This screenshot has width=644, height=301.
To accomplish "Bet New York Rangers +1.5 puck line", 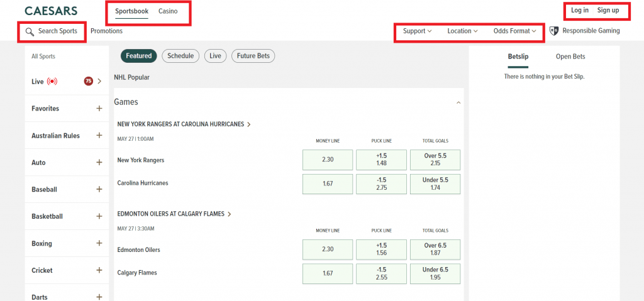I will (382, 160).
